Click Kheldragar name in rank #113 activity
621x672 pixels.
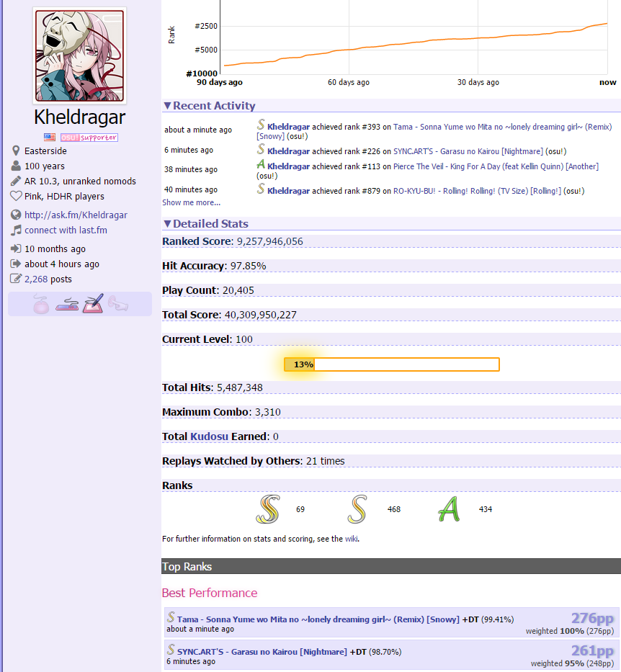[288, 166]
